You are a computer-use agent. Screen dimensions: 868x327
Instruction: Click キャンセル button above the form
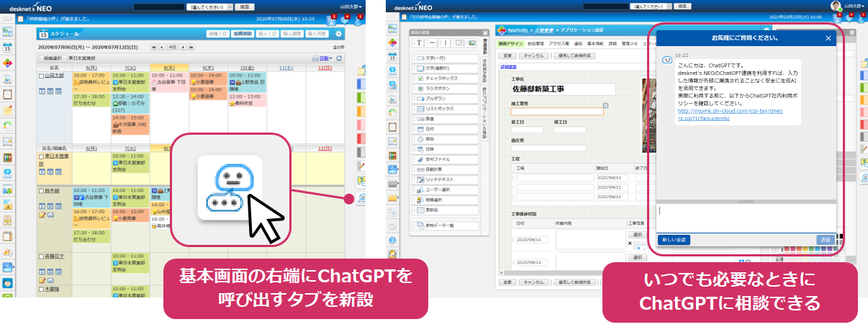pos(534,55)
